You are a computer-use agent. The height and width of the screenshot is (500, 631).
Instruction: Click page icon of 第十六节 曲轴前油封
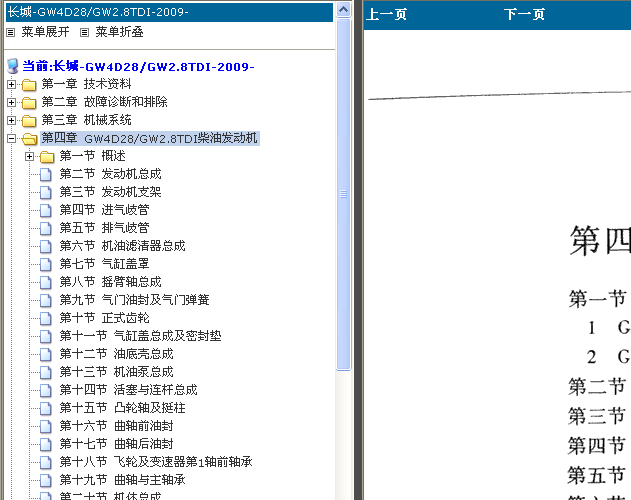click(46, 426)
